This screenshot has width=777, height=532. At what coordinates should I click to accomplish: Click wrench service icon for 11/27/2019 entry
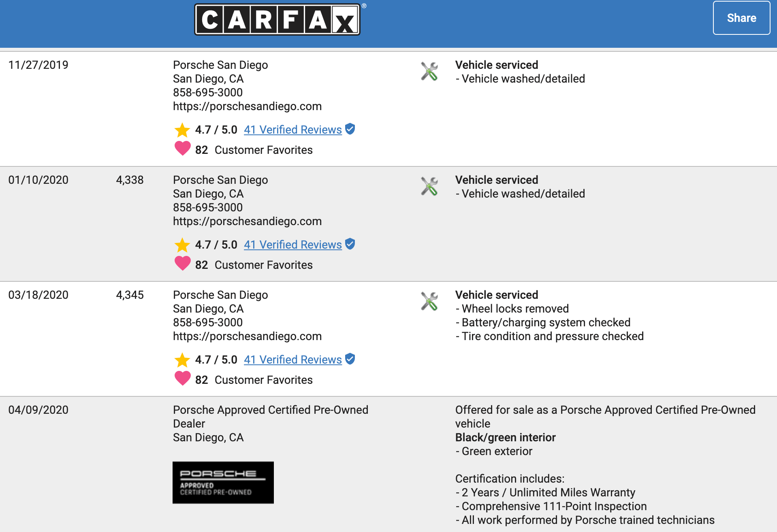429,71
